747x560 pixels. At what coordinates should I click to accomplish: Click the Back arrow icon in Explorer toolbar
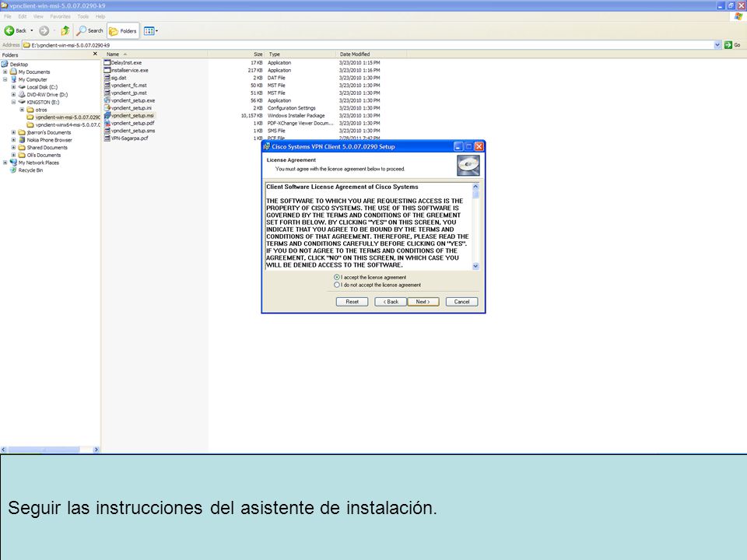pyautogui.click(x=9, y=31)
